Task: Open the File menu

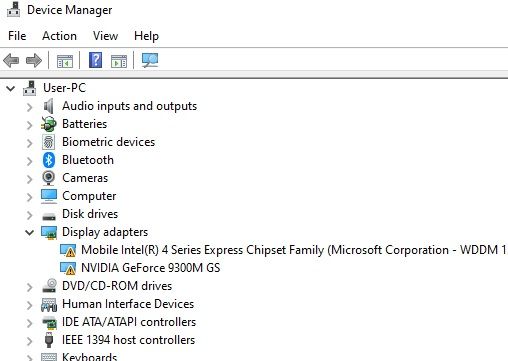Action: tap(17, 36)
